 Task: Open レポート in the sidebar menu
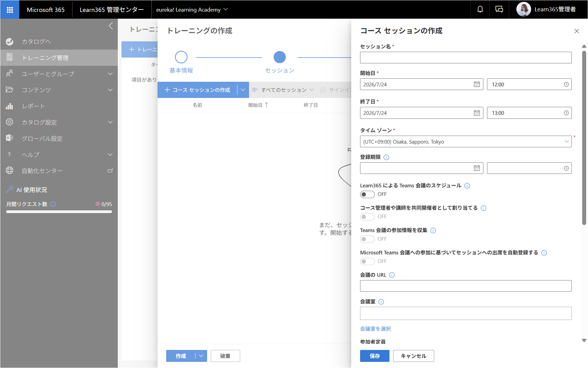coord(59,106)
